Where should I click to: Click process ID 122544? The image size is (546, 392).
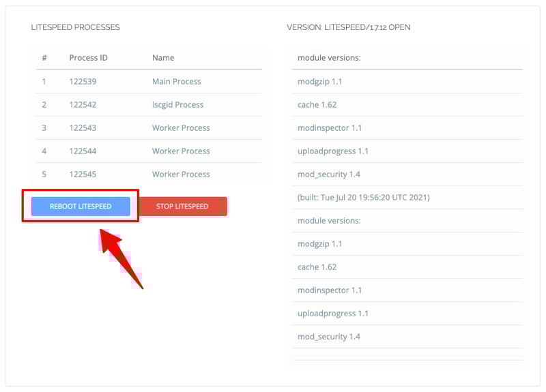pos(83,151)
